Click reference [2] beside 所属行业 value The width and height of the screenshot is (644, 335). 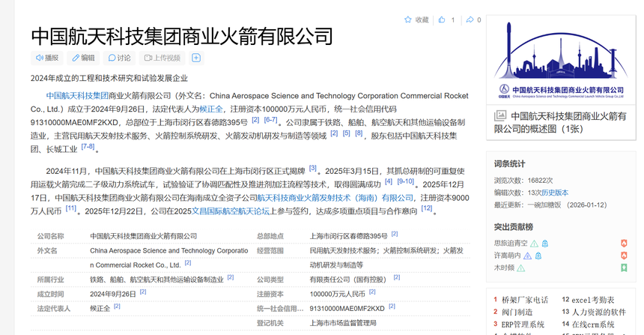[231, 277]
